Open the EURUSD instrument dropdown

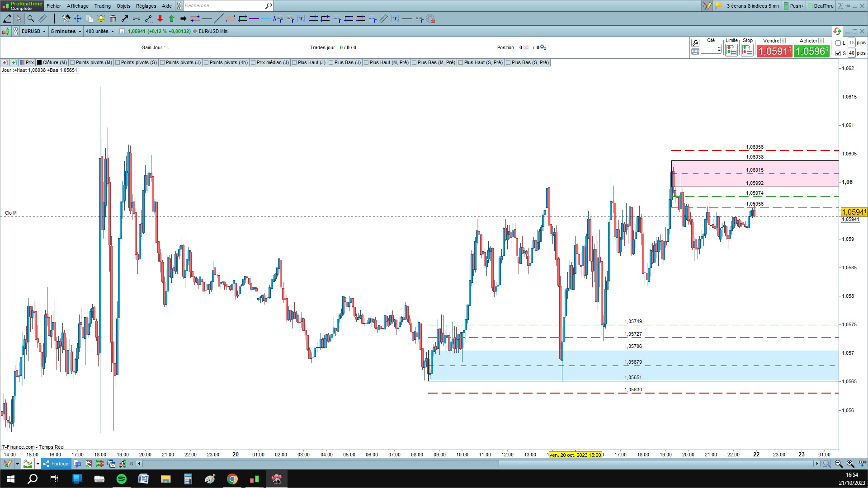(34, 31)
